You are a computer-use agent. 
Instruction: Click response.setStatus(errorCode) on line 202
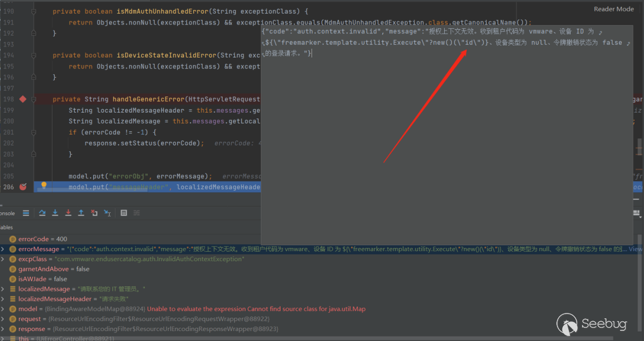[x=144, y=143]
